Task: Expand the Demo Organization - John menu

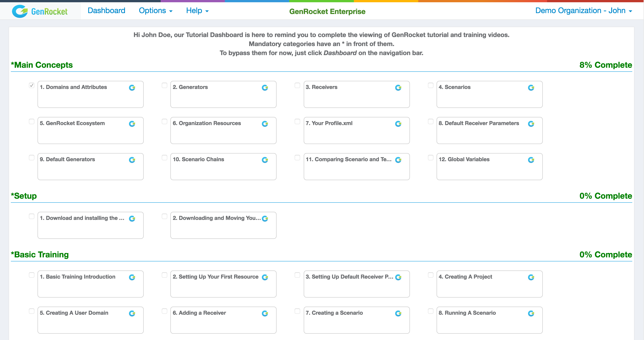Action: point(583,10)
